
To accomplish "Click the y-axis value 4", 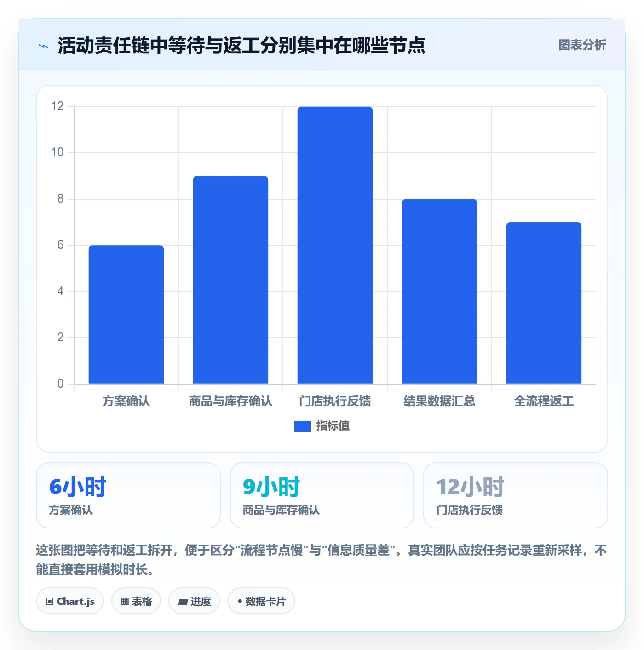I will [60, 291].
